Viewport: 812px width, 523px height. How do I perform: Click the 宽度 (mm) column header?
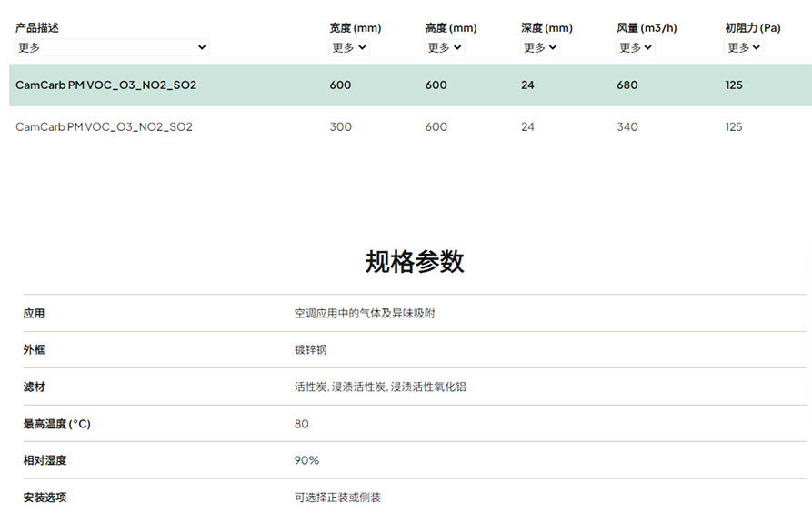coord(356,28)
